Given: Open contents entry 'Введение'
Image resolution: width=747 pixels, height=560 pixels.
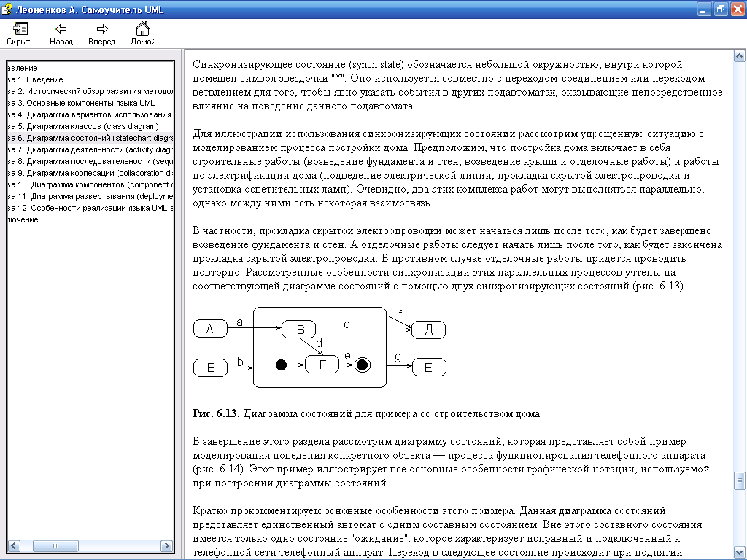Looking at the screenshot, I should click(x=36, y=79).
